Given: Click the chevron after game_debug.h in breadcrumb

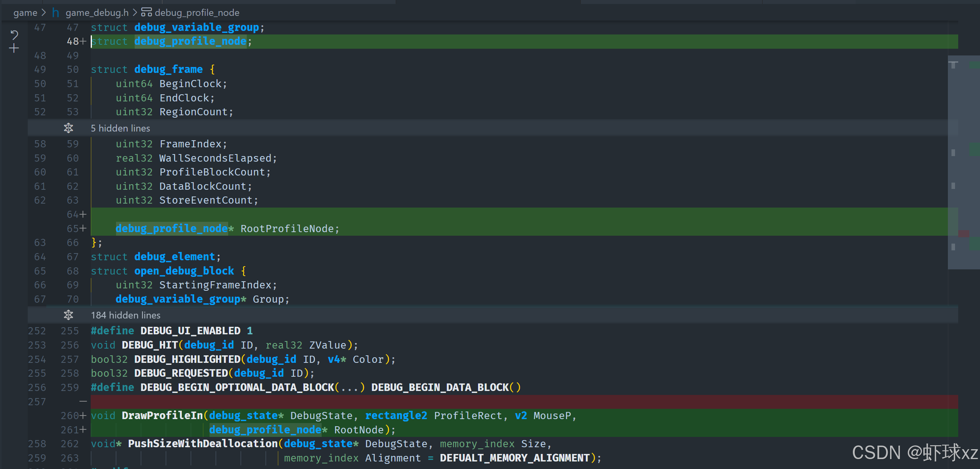Looking at the screenshot, I should pyautogui.click(x=135, y=13).
